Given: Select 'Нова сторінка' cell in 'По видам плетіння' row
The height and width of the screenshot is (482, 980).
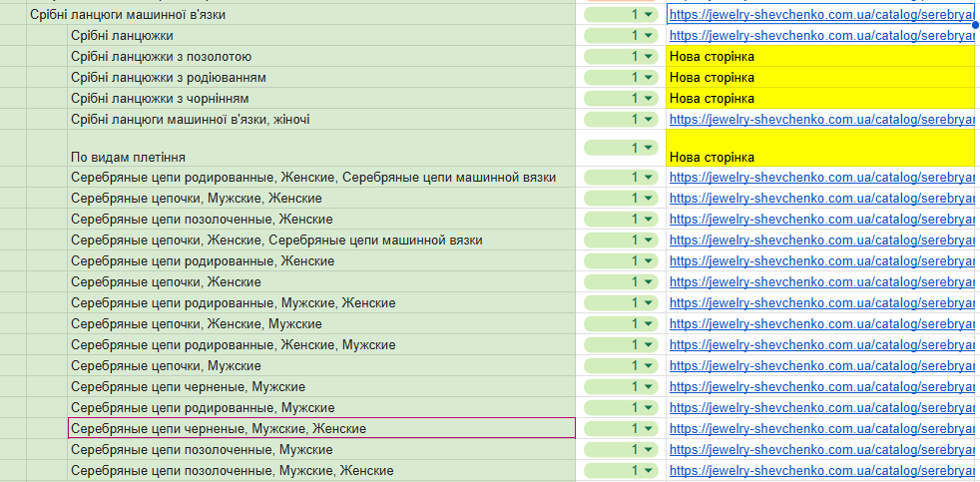Looking at the screenshot, I should point(820,148).
